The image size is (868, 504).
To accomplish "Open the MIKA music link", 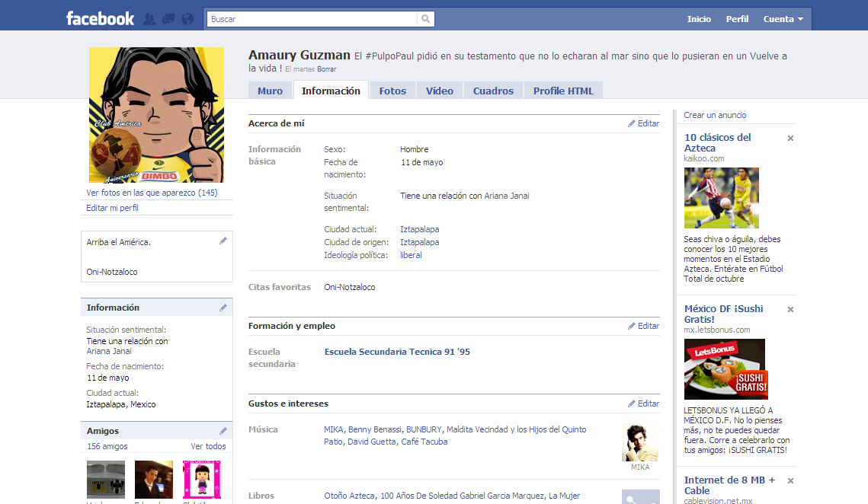I will coord(333,429).
